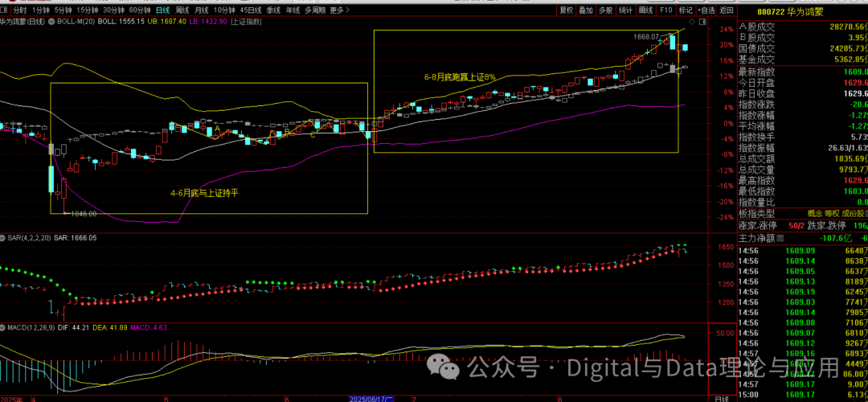Select the 15:00 1609.17 tick row
Image resolution: width=868 pixels, height=402 pixels.
[x=803, y=394]
